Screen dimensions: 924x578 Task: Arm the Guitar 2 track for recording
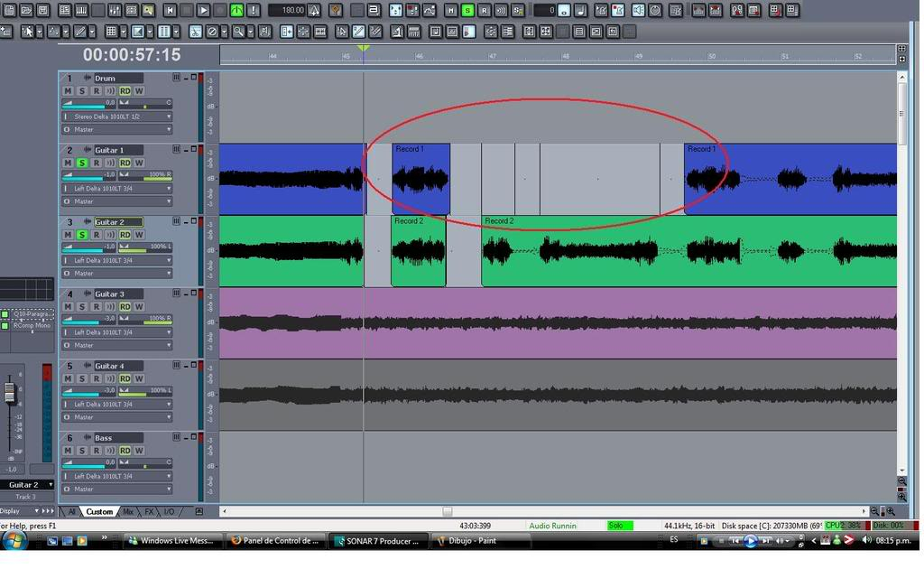point(96,235)
